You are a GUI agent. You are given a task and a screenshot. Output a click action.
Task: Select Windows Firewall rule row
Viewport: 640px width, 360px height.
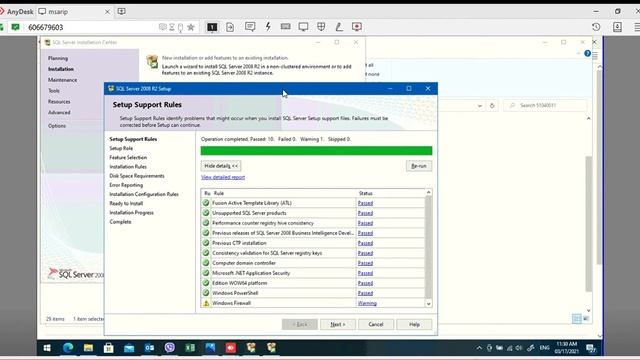(313, 303)
